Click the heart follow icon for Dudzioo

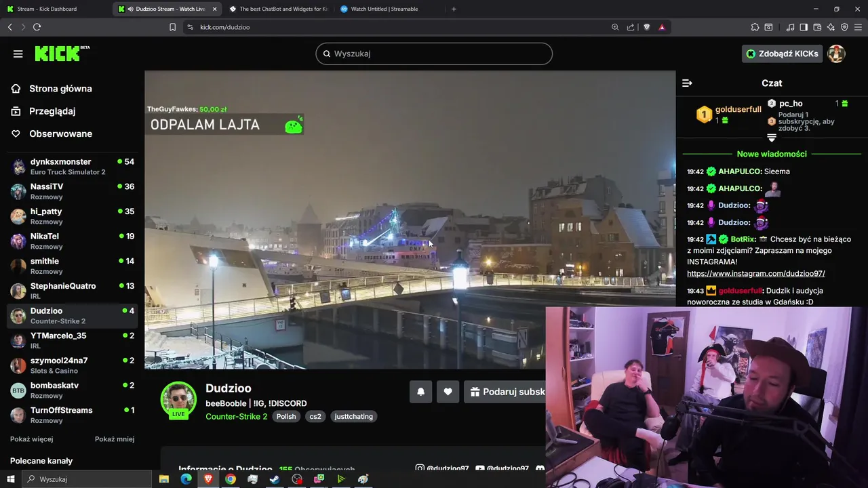click(x=448, y=392)
